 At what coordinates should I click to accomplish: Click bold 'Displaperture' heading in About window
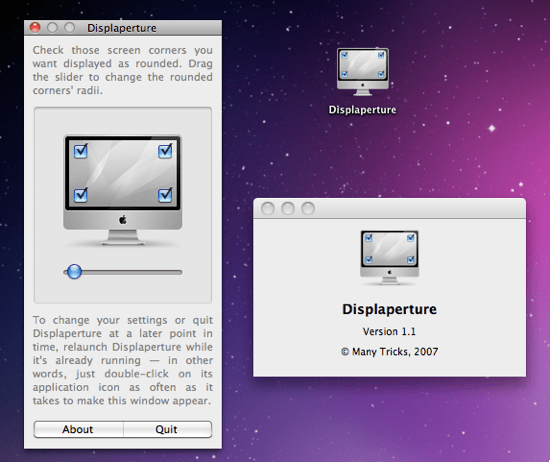click(389, 309)
